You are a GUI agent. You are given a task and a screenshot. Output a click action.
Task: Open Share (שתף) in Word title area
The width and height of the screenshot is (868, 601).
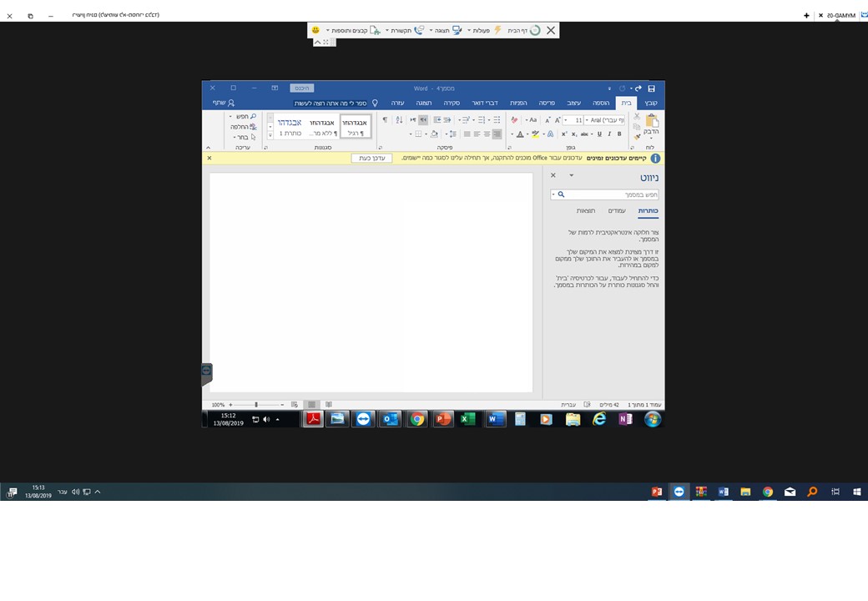click(224, 103)
